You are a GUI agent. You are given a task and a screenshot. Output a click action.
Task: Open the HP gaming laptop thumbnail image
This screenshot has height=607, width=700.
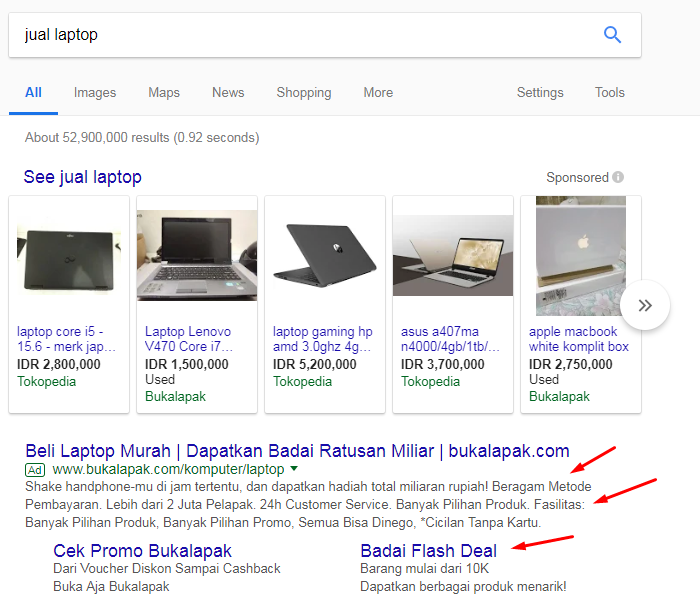tap(325, 255)
